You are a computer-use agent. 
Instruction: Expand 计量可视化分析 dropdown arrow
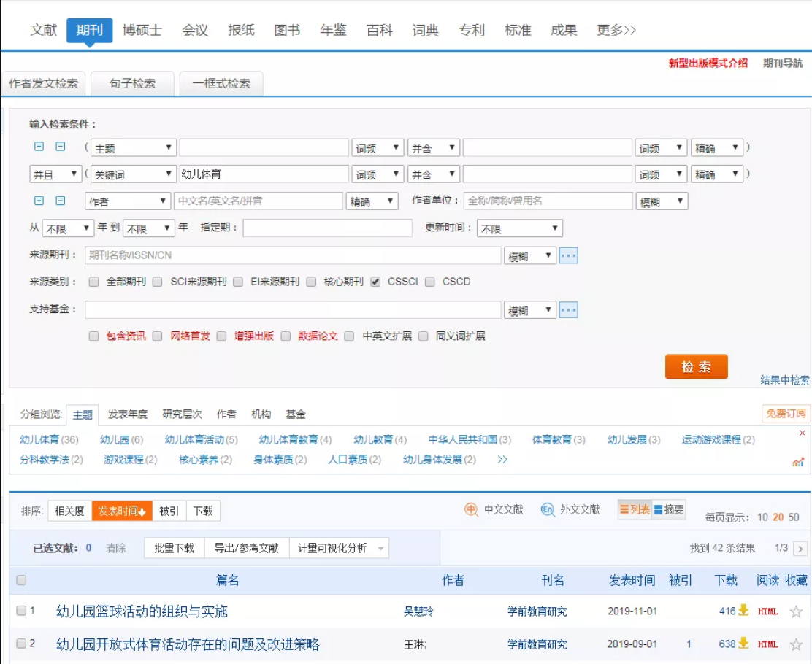point(380,549)
